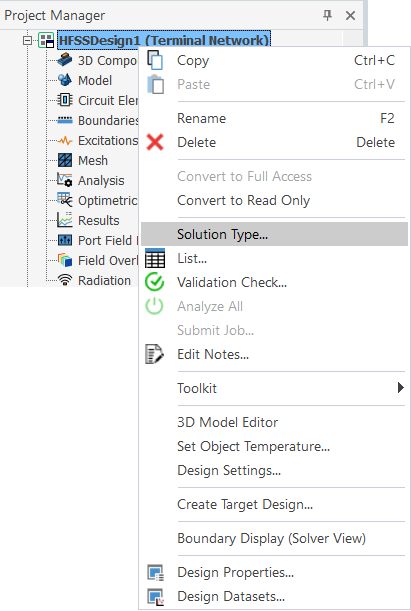This screenshot has width=411, height=611.
Task: Select the Boundaries tree item
Action: coord(108,120)
